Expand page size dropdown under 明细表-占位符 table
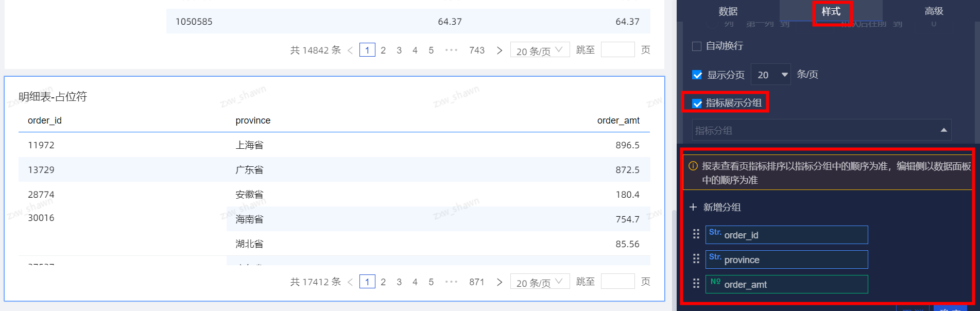The width and height of the screenshot is (980, 311). [x=539, y=282]
